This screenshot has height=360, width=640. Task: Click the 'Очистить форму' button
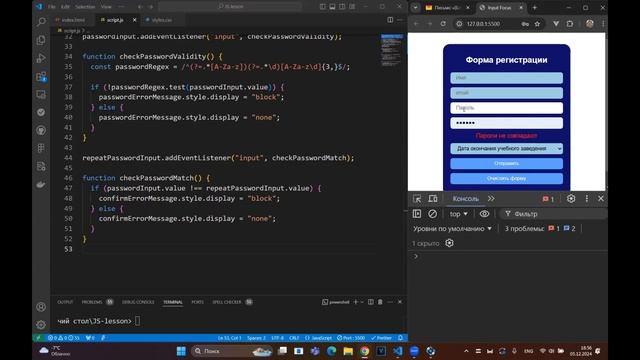pos(506,178)
